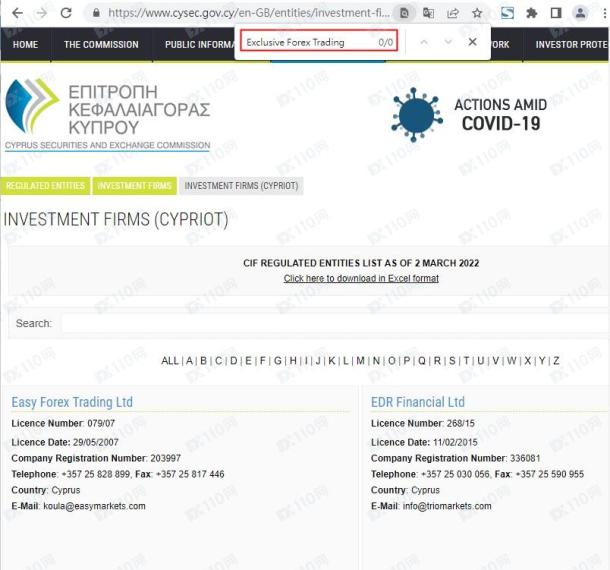Open INVESTOR PROTECTION menu

pyautogui.click(x=571, y=44)
